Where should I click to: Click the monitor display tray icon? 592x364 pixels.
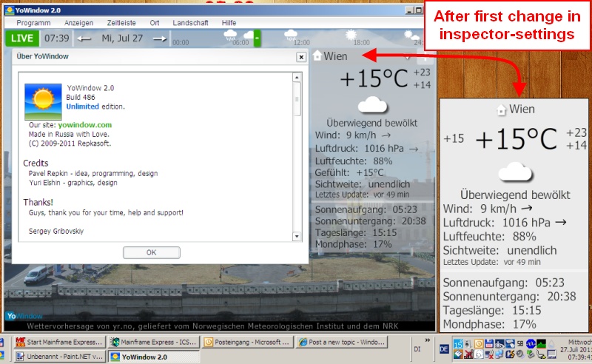(551, 354)
